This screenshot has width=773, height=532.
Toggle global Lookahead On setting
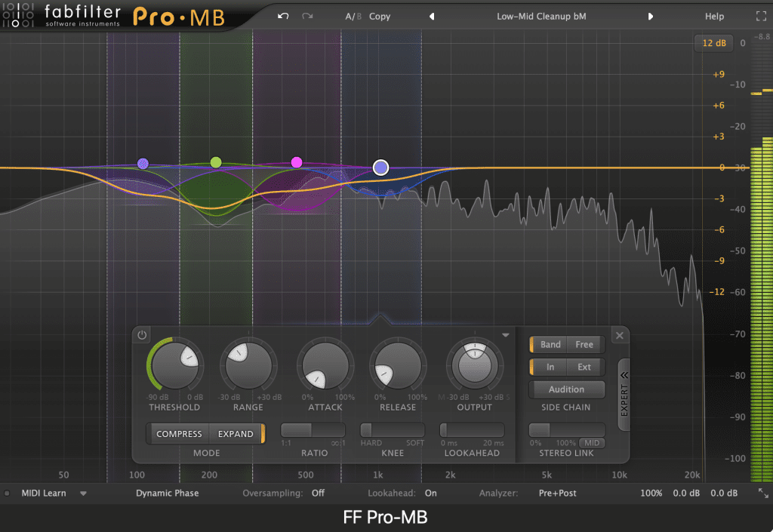tap(431, 493)
